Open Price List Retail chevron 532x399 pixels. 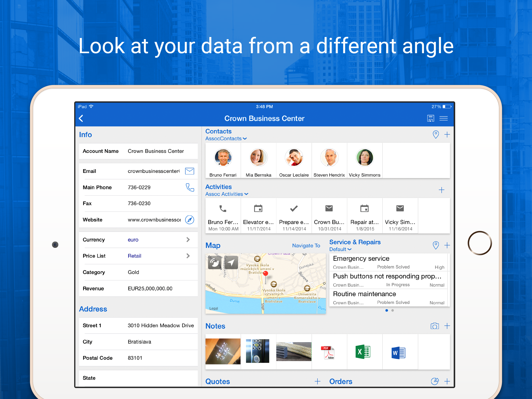click(188, 256)
